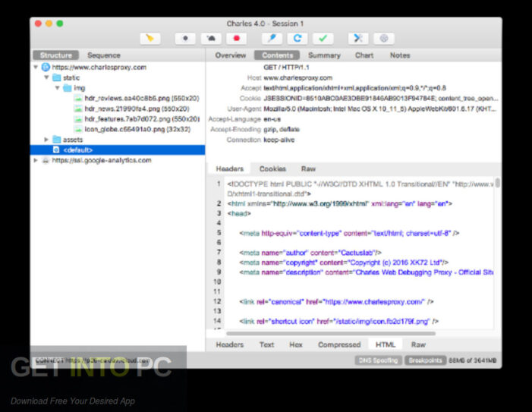Toggle the turtle Throttling button
532x412 pixels.
click(x=211, y=39)
